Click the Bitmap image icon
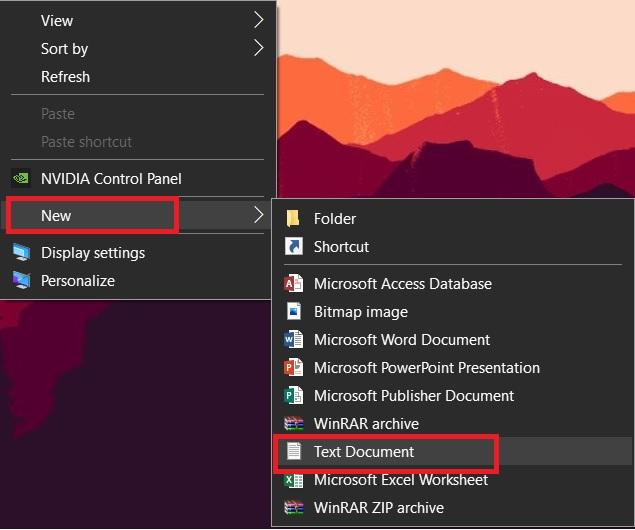635x530 pixels. [x=294, y=311]
